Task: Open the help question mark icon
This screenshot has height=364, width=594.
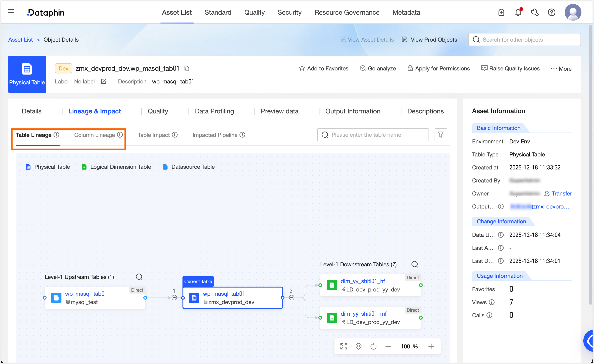Action: click(x=552, y=12)
